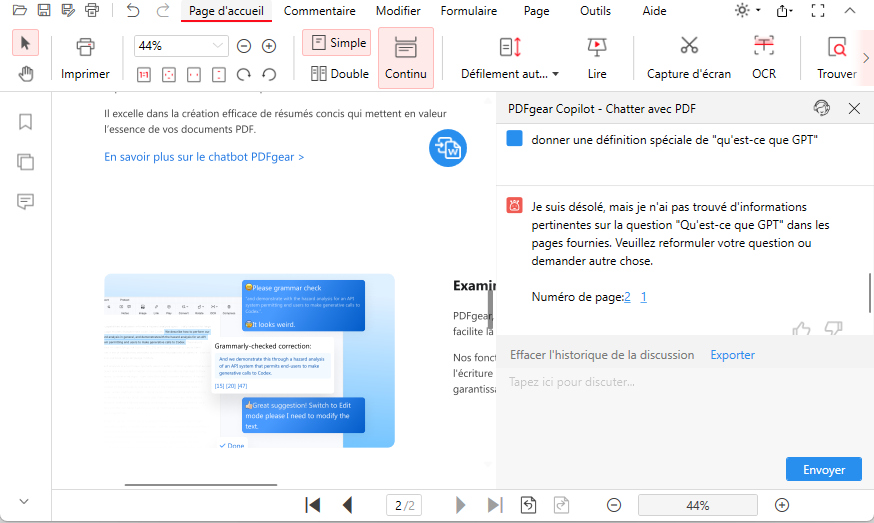Open the Page tab
This screenshot has height=523, width=874.
point(537,11)
